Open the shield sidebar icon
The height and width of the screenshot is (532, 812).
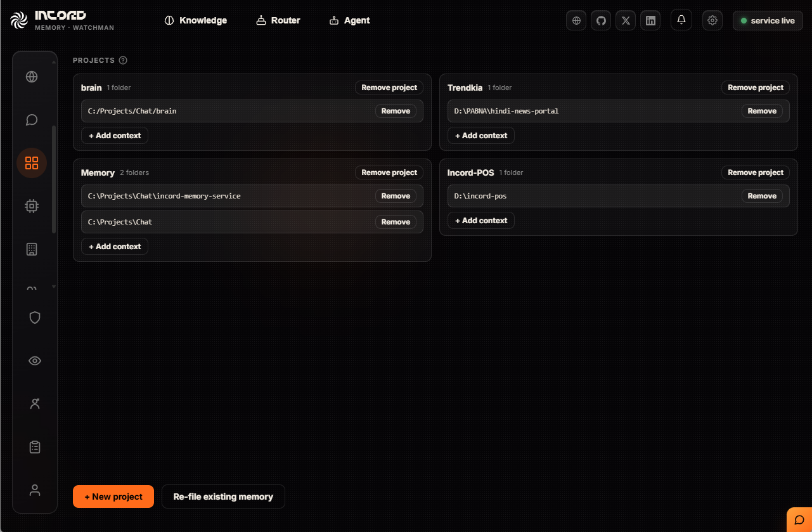click(35, 318)
